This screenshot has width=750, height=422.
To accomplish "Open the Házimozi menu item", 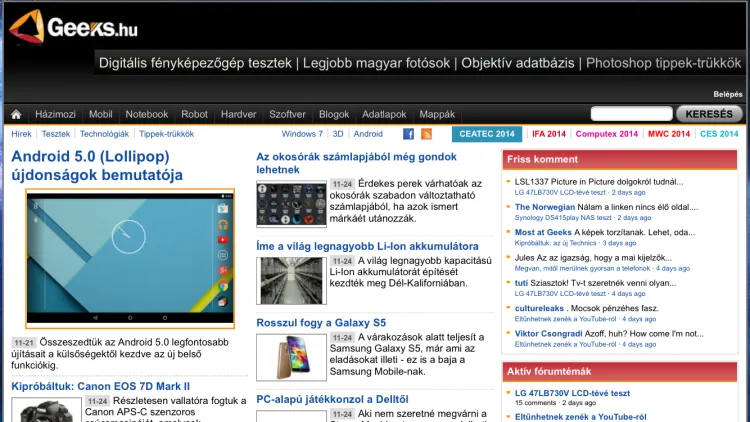I will [55, 114].
